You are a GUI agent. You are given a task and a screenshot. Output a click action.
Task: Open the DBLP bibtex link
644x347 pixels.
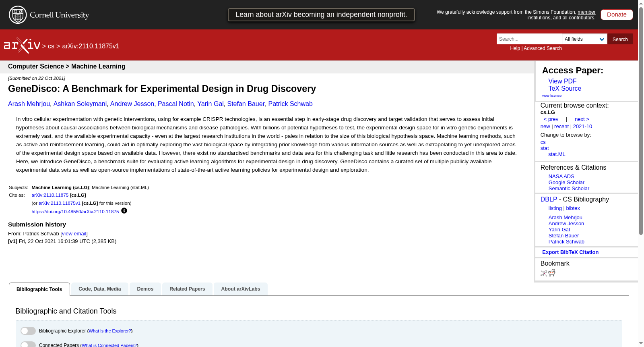click(573, 208)
